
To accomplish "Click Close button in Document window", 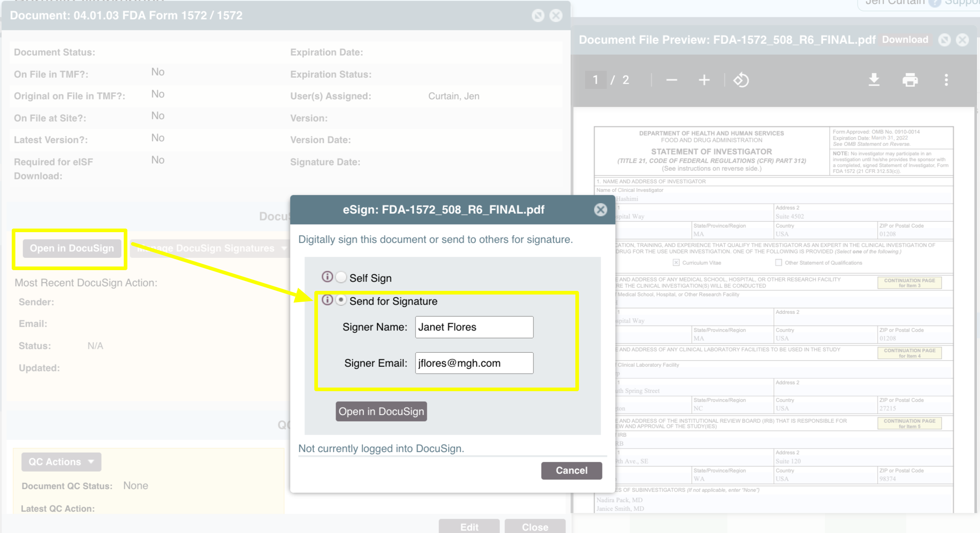I will click(x=535, y=527).
